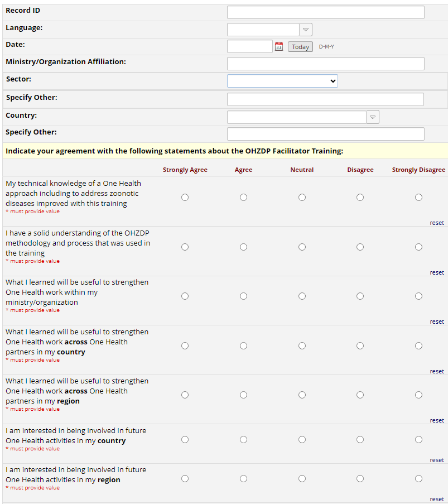
Task: Open the calendar date picker icon
Action: click(279, 47)
